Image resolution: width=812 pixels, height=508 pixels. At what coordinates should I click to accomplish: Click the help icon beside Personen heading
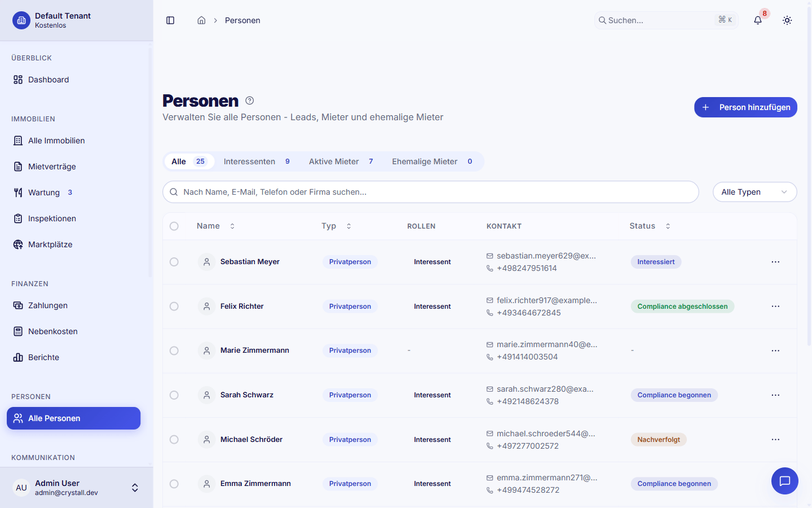[x=250, y=100]
